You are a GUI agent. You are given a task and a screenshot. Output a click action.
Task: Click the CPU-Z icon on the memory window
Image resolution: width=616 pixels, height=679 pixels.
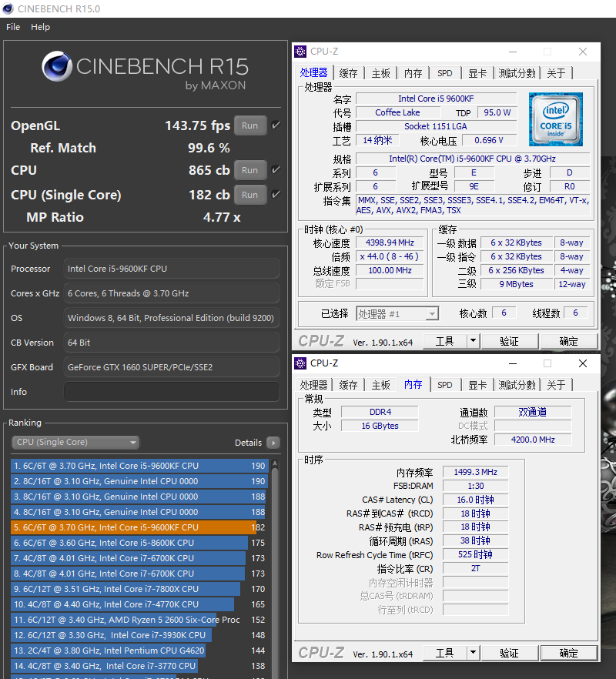(x=300, y=363)
